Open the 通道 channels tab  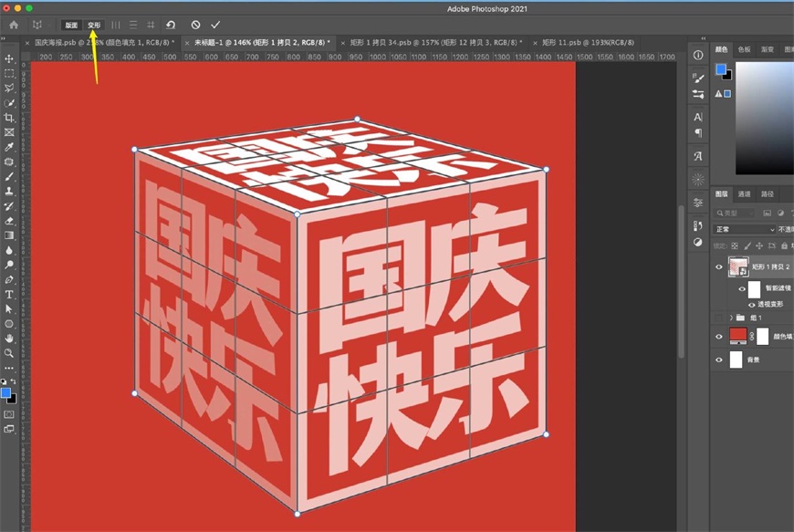click(x=744, y=193)
